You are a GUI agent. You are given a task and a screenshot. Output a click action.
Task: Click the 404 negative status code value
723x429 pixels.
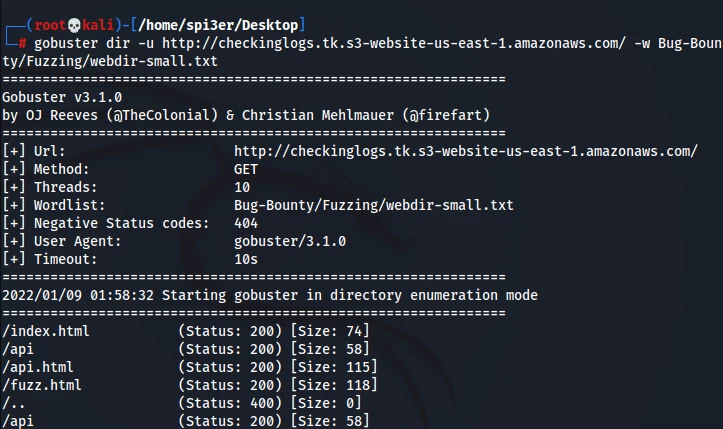pyautogui.click(x=246, y=223)
